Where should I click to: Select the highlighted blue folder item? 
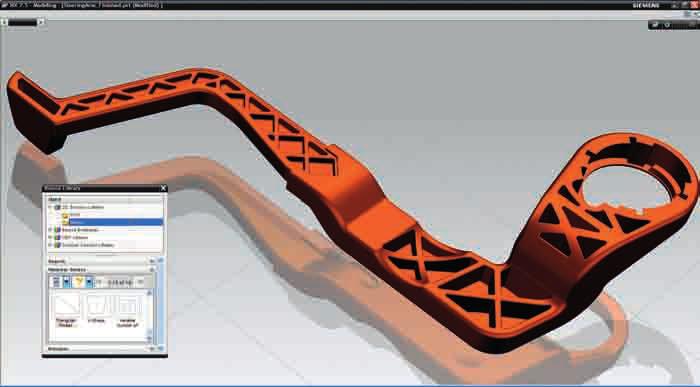pyautogui.click(x=115, y=222)
